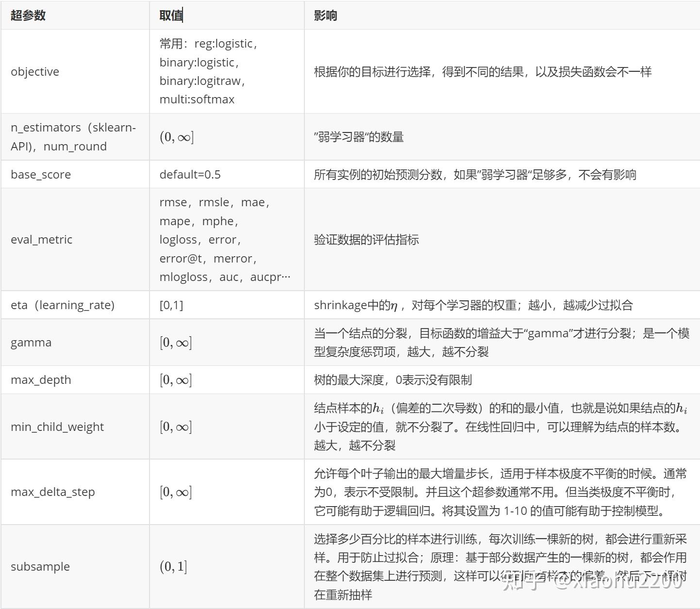
Task: Click the eta (learning_rate) row label
Action: click(63, 305)
